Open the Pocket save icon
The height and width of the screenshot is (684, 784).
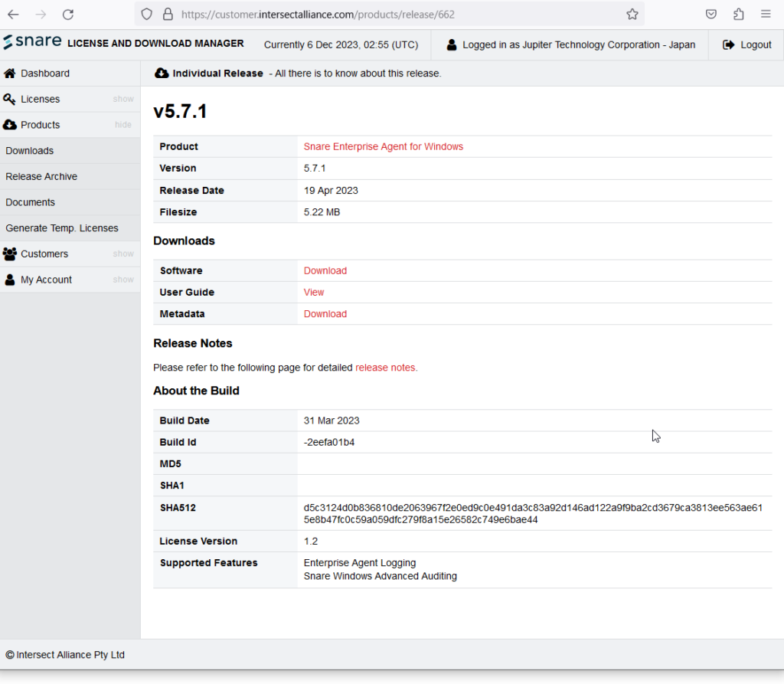click(711, 15)
